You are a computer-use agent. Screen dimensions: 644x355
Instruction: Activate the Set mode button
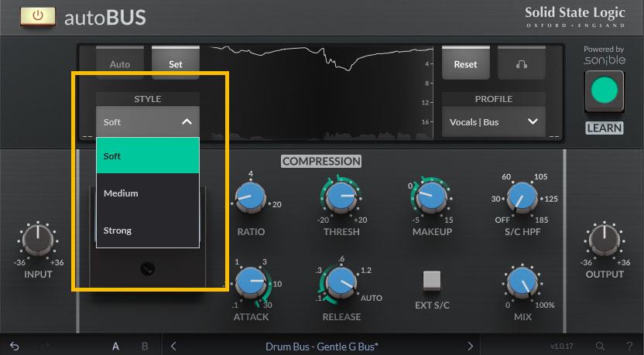(176, 64)
